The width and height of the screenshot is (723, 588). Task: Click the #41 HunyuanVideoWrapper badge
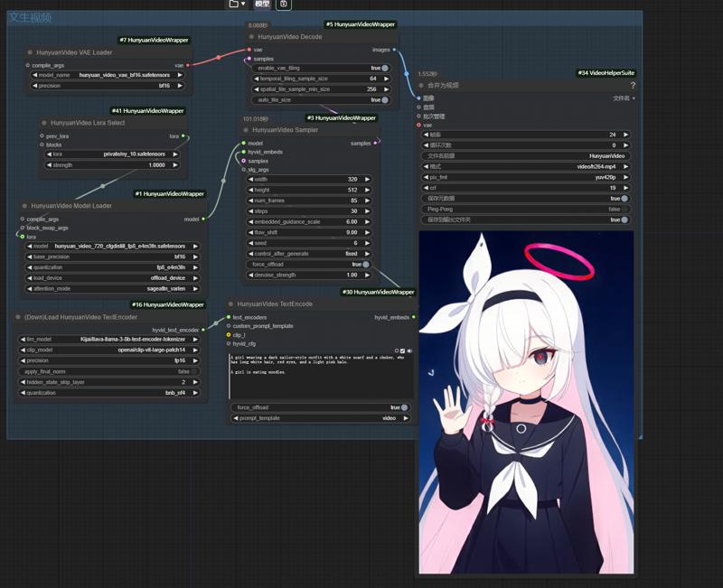(x=147, y=111)
